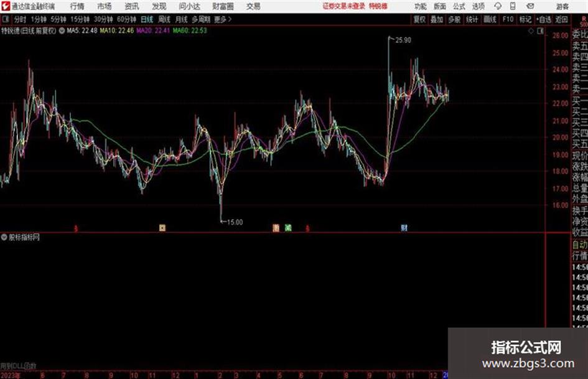Screen dimensions: 588x379
Task: Switch to the 30分钟 period tab
Action: point(103,19)
